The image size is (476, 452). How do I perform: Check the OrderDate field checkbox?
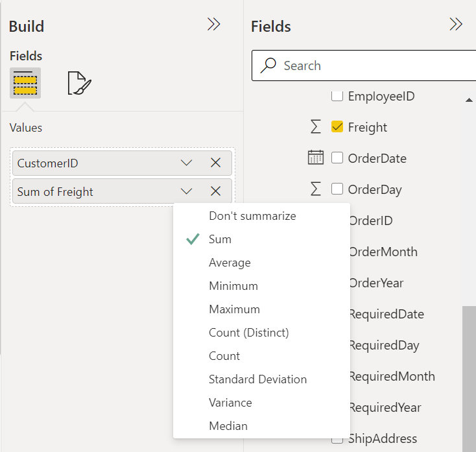[337, 158]
